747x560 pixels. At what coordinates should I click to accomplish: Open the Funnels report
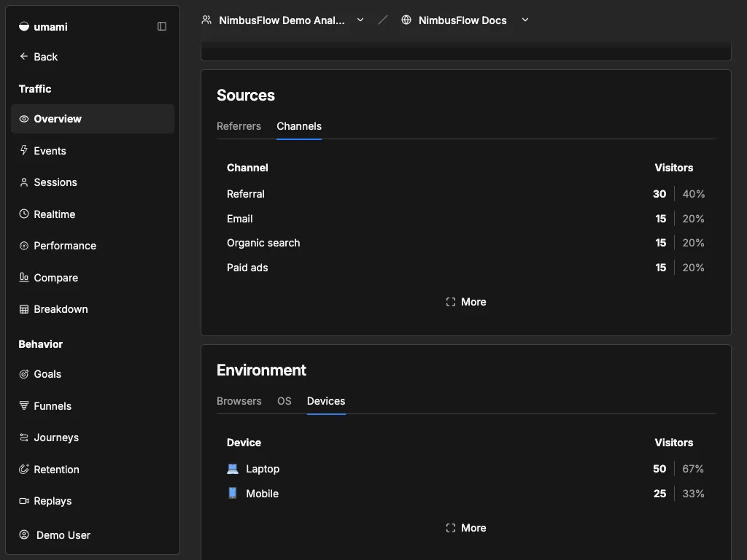coord(93,405)
